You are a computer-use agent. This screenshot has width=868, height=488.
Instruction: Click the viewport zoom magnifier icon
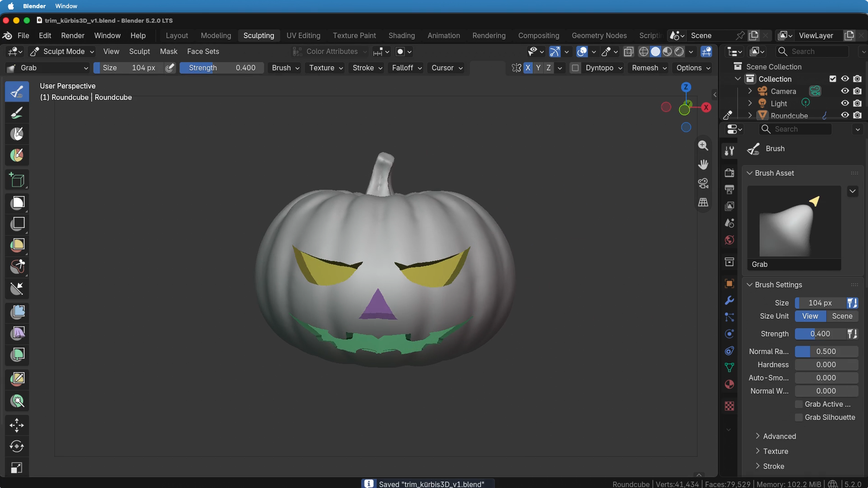pos(703,146)
